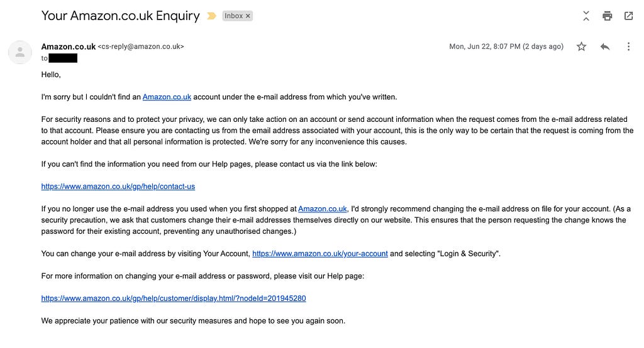The height and width of the screenshot is (348, 644).
Task: Open the sender's profile avatar
Action: point(19,52)
